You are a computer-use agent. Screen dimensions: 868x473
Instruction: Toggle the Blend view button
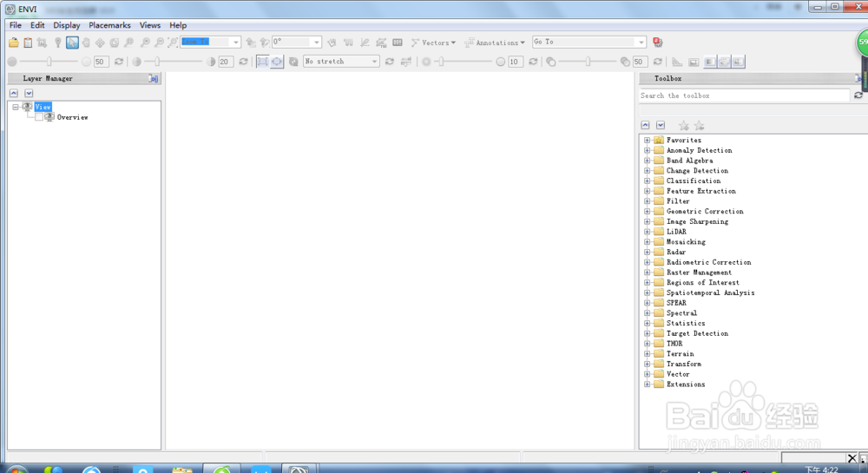click(x=710, y=62)
